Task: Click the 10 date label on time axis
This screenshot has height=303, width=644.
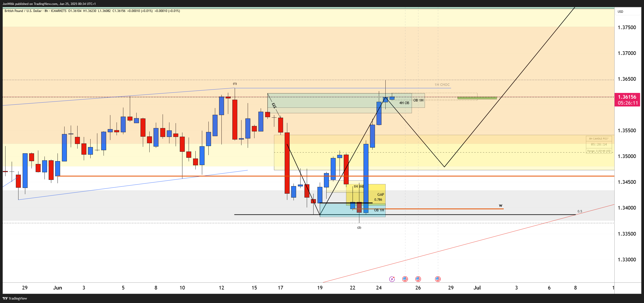Action: click(x=182, y=288)
